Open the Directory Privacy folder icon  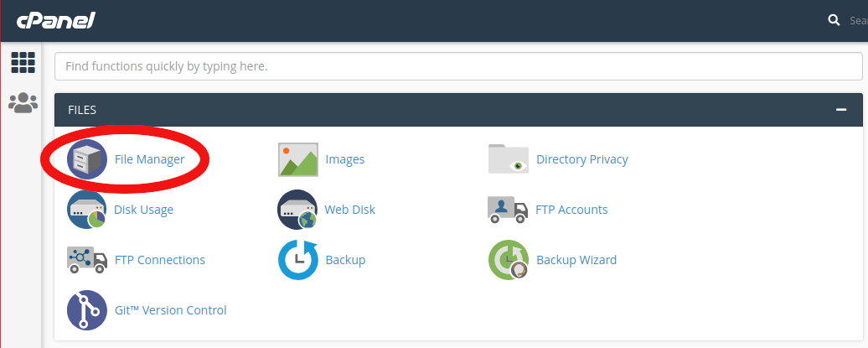point(509,159)
